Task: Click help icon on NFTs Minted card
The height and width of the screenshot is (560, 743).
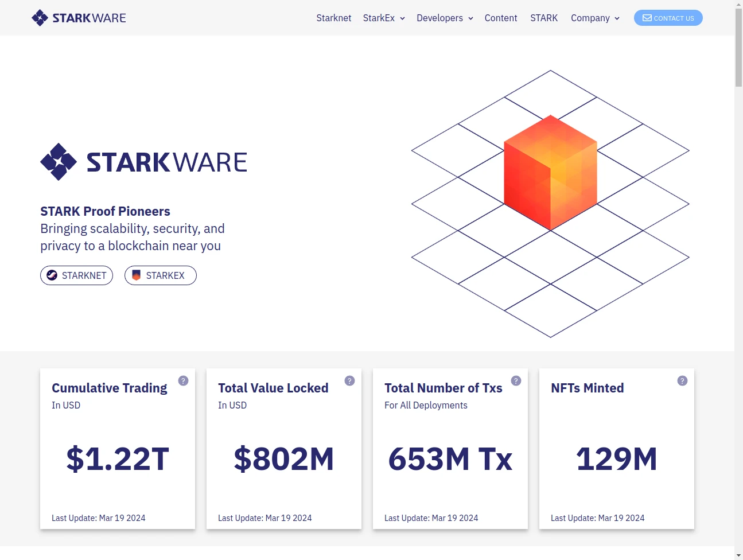Action: pos(682,380)
